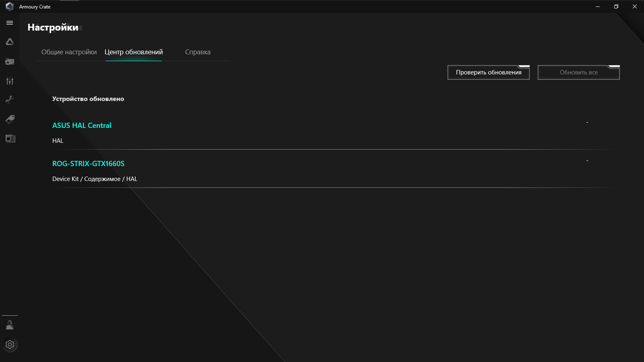The height and width of the screenshot is (362, 644).
Task: Open the wrench tools icon in sidebar
Action: tap(10, 100)
